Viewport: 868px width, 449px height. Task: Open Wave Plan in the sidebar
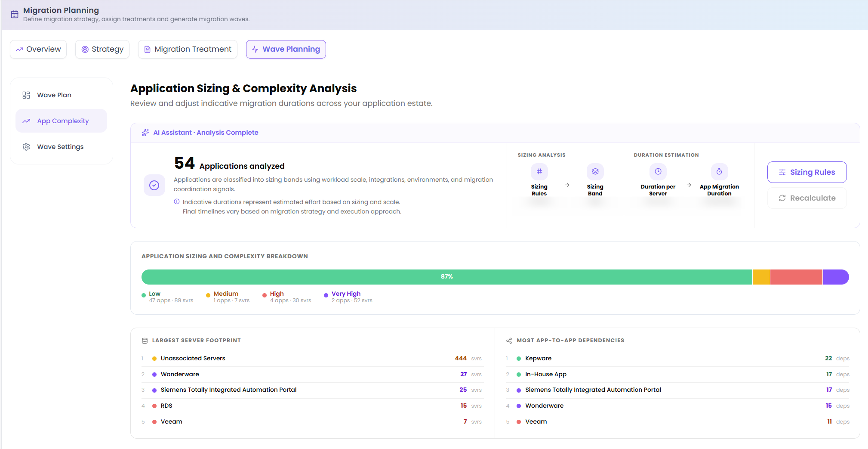pos(61,95)
